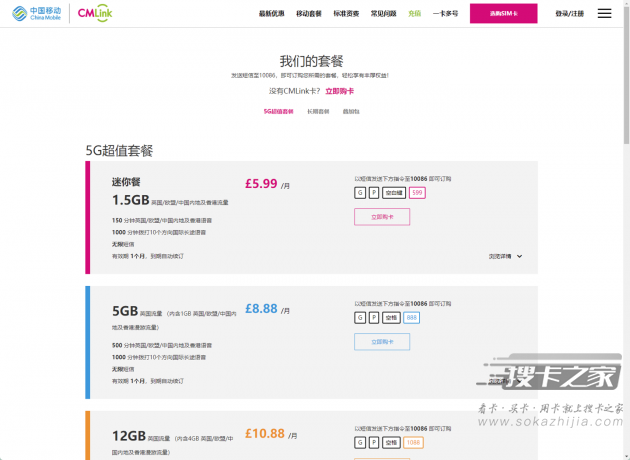Click the 空白键 key box in £5.99 plan
Screen dimensions: 630x460
pos(394,193)
